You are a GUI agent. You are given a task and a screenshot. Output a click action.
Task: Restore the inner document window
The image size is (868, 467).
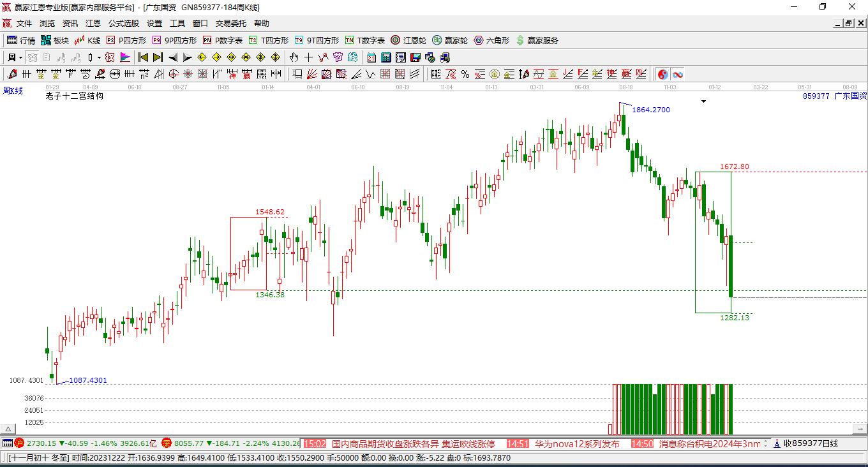[x=848, y=24]
